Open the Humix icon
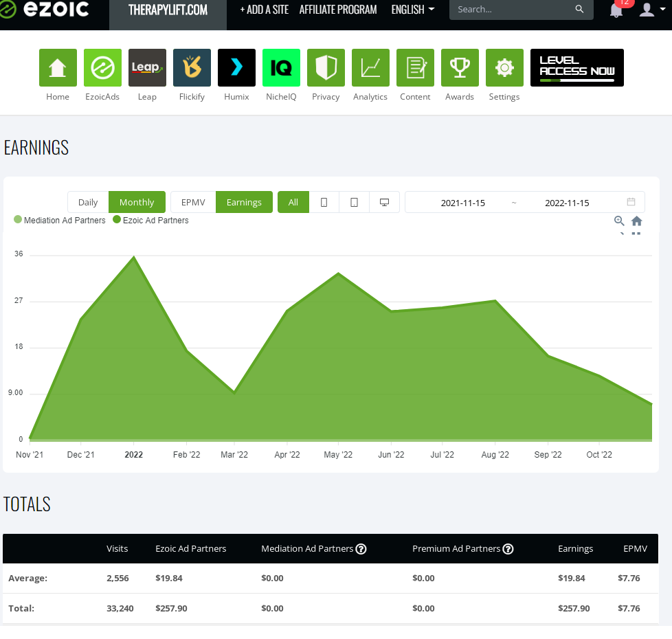This screenshot has height=639, width=672. [236, 68]
